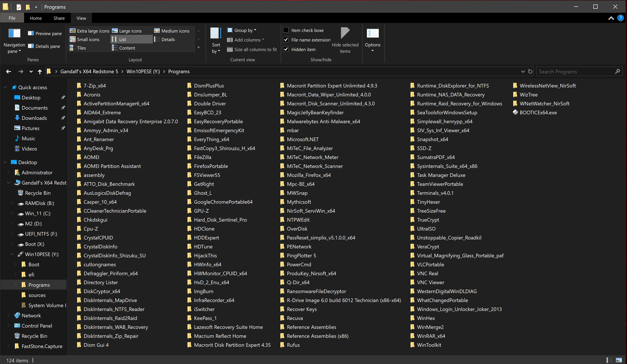
Task: Switch layout to Small icons
Action: coord(85,39)
